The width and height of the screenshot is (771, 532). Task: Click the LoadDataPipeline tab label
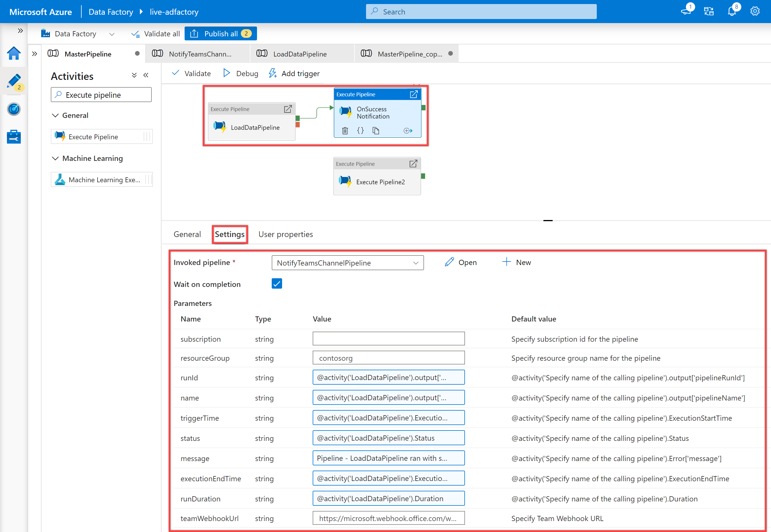tap(299, 53)
